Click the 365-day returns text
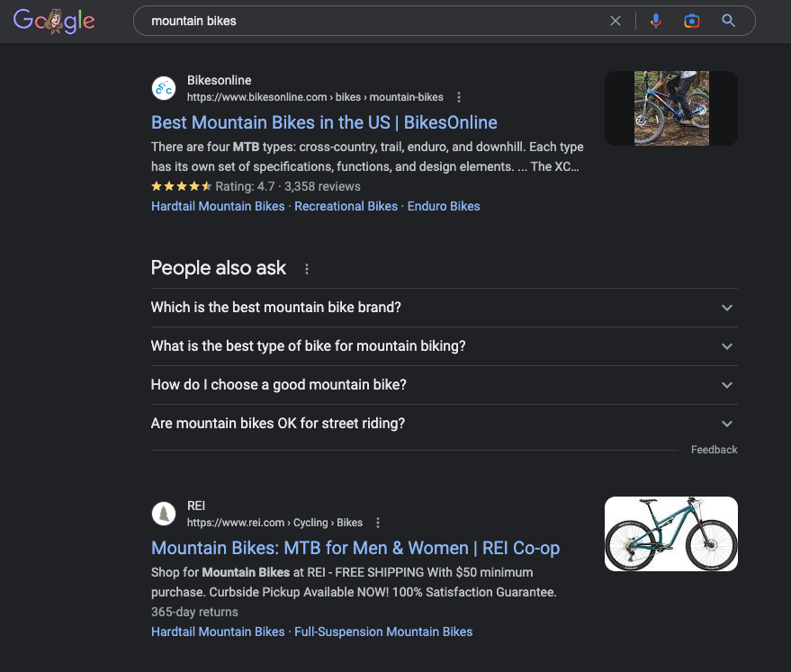This screenshot has height=672, width=791. tap(194, 612)
